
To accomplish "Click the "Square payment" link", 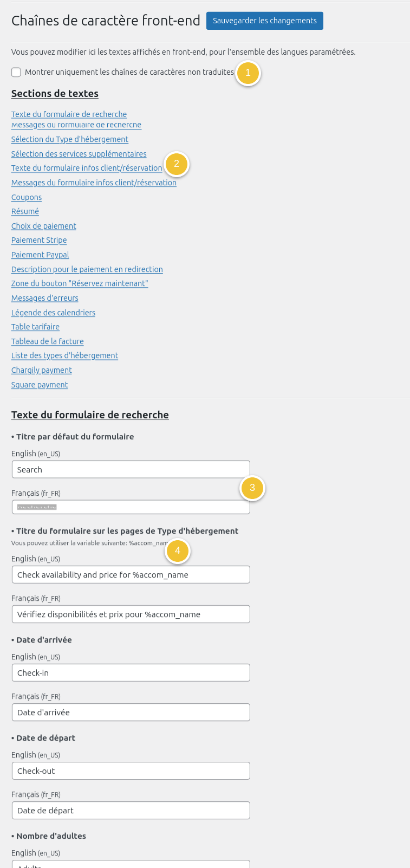I will [40, 385].
